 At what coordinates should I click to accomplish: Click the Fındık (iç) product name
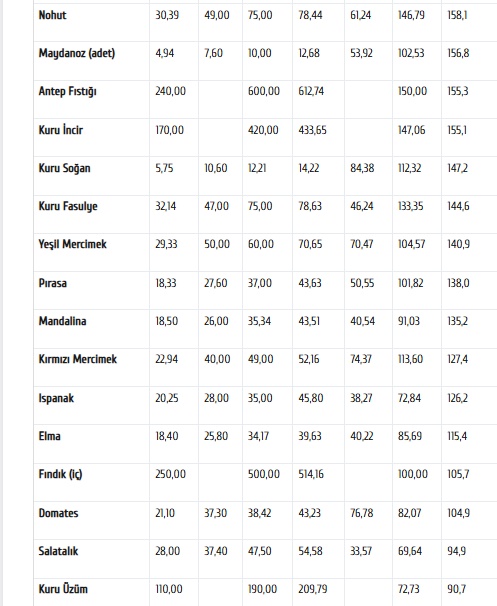[60, 474]
